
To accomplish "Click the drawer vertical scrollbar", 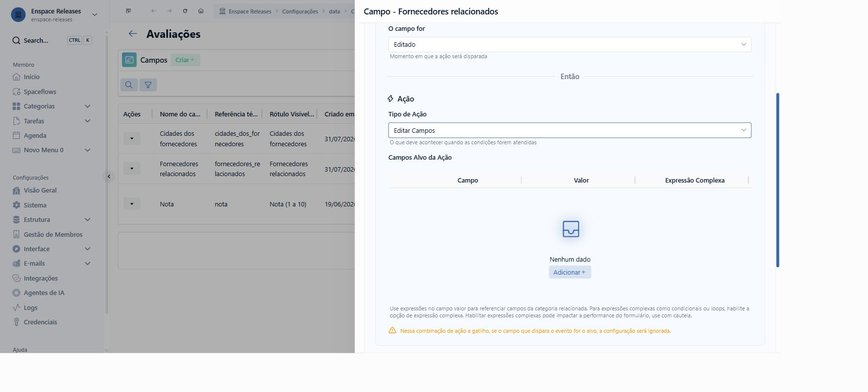I will click(778, 180).
